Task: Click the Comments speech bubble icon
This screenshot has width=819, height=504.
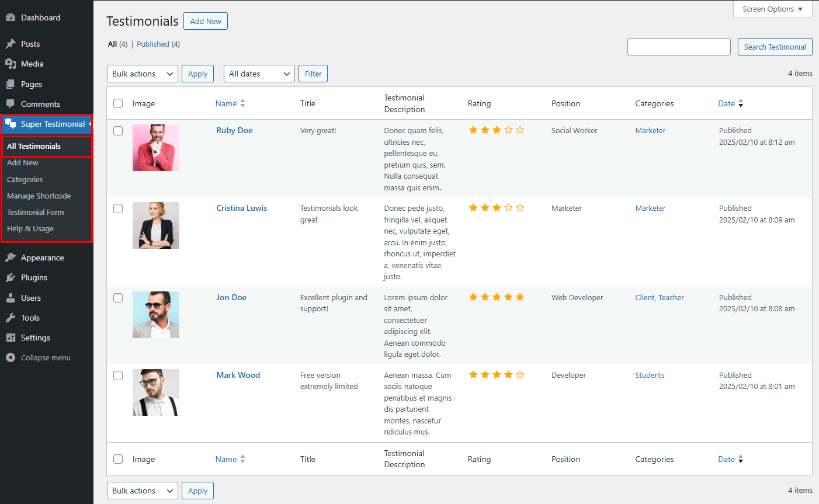Action: [x=11, y=104]
